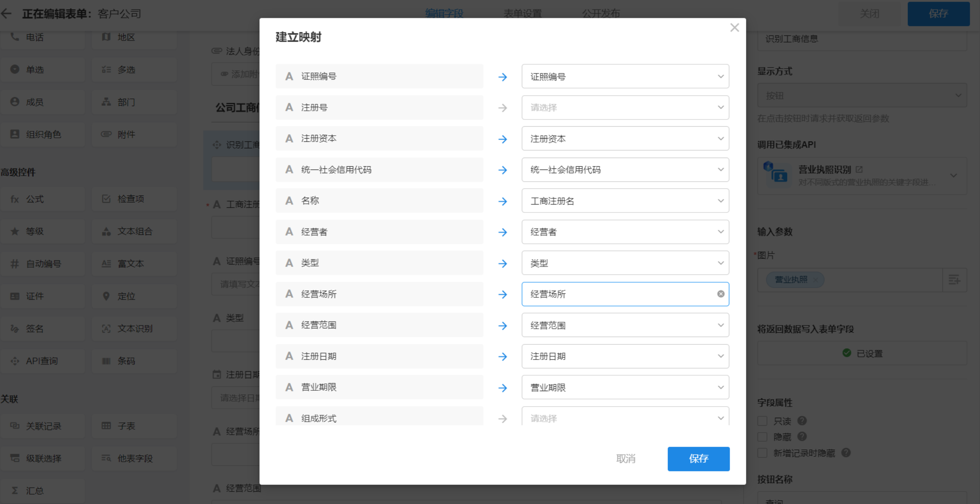
Task: Click the field picker icon next to 营业执照
Action: (954, 280)
